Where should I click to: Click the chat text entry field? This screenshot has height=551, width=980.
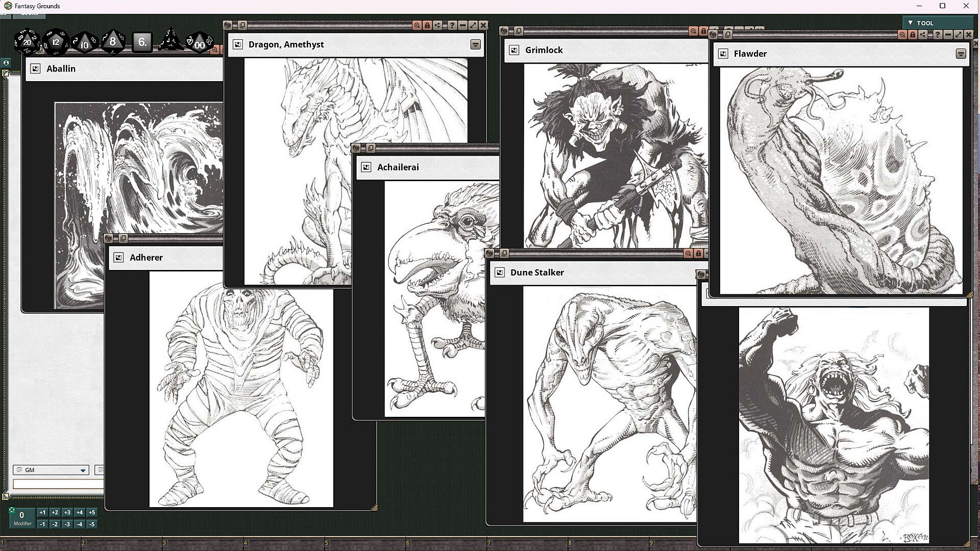58,484
